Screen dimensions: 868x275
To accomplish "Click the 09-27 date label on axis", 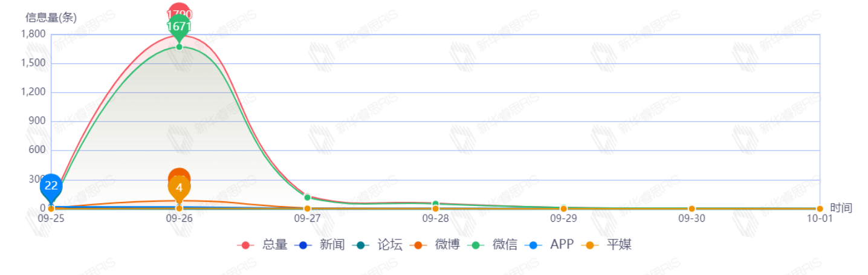I will tap(307, 219).
